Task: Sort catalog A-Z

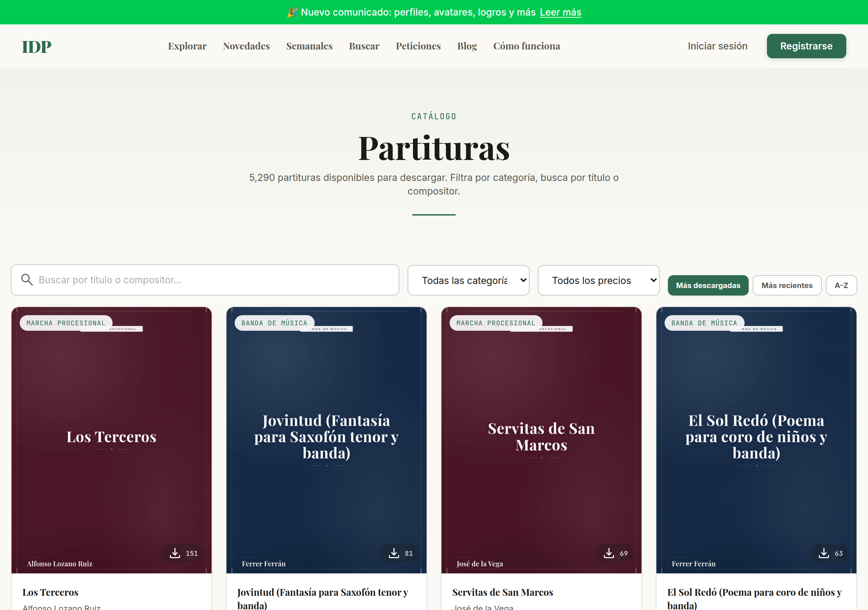Action: pos(841,285)
